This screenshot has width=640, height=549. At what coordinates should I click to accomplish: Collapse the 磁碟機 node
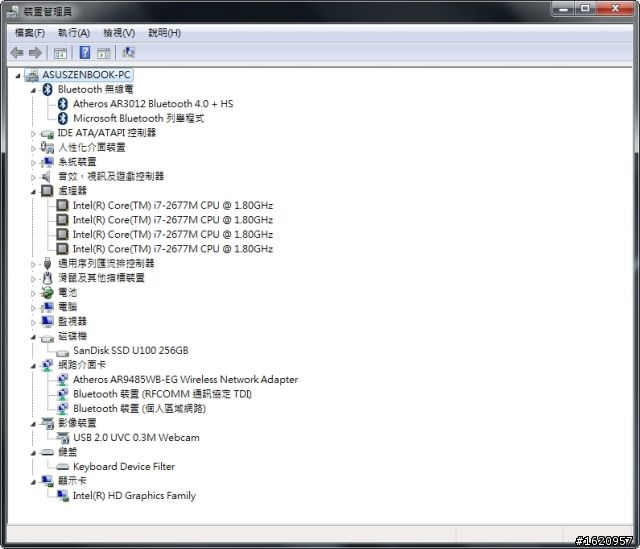(33, 337)
